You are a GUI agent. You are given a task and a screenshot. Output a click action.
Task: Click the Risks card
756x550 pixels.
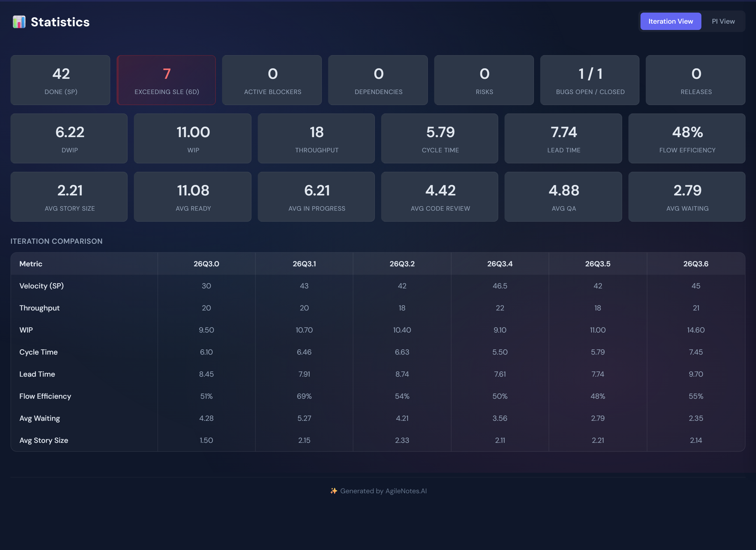[x=484, y=80]
